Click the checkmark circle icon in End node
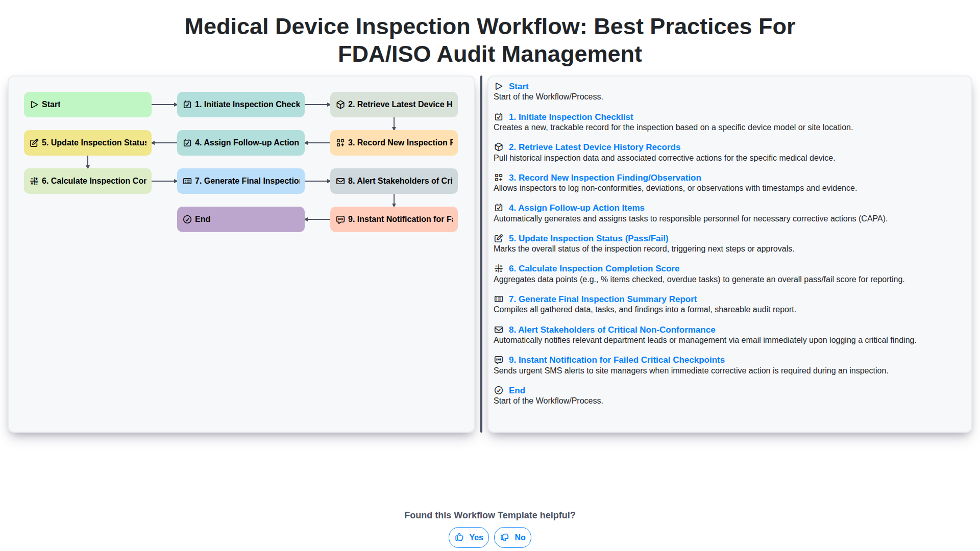Image resolution: width=980 pixels, height=551 pixels. (187, 219)
